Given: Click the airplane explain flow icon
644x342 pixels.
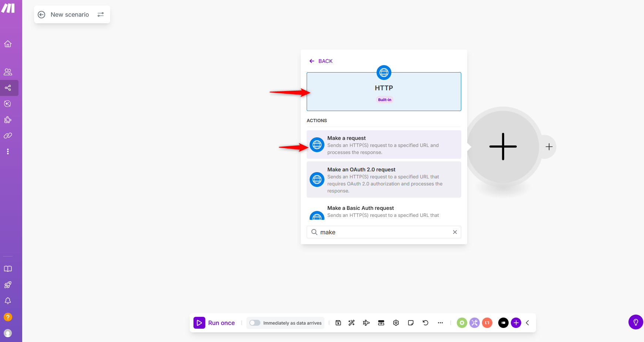Looking at the screenshot, I should tap(366, 323).
